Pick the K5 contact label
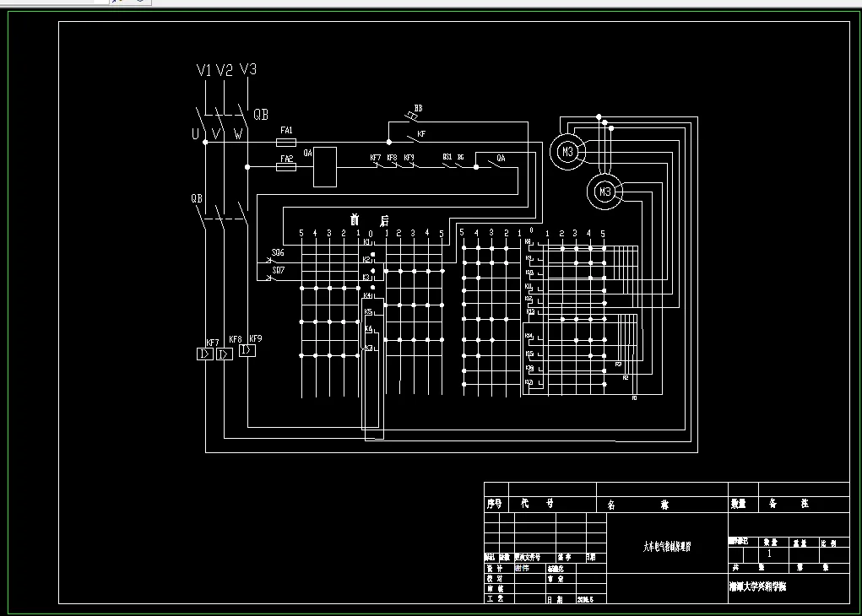This screenshot has width=862, height=616. pyautogui.click(x=368, y=312)
